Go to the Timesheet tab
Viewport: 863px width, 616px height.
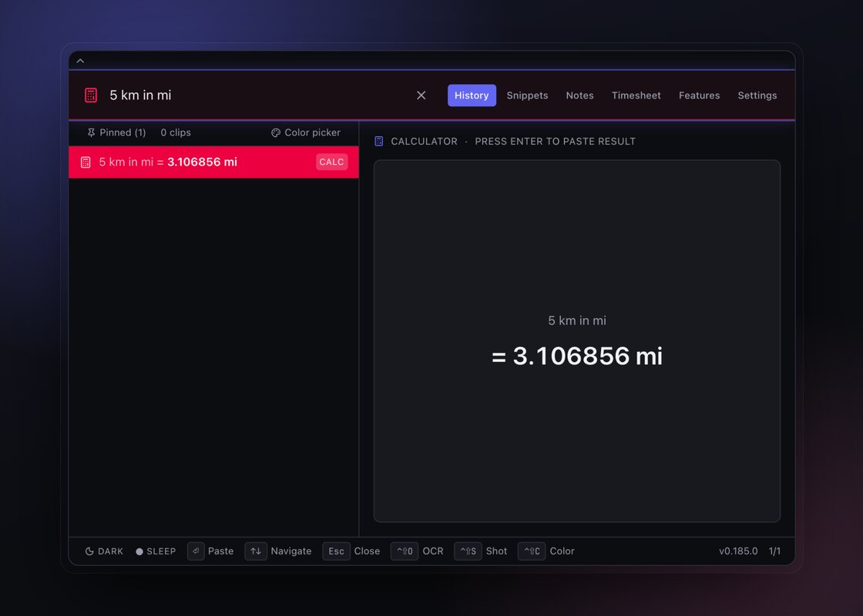pyautogui.click(x=636, y=95)
